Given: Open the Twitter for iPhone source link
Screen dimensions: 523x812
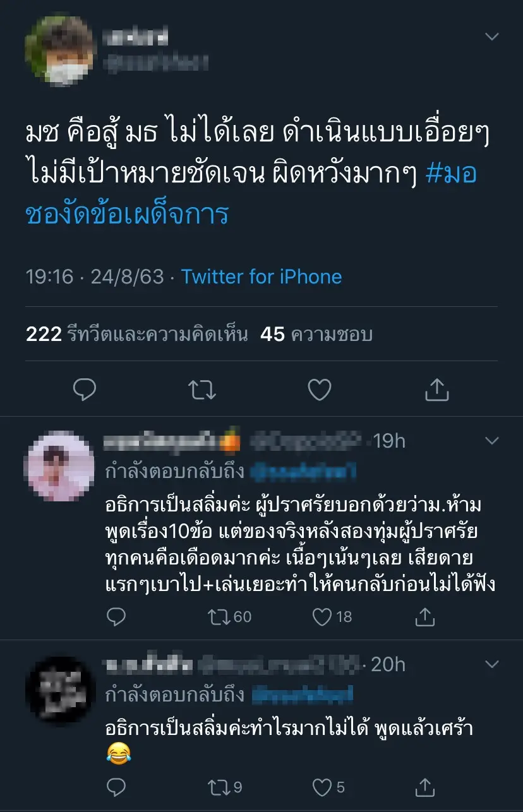Looking at the screenshot, I should 261,277.
